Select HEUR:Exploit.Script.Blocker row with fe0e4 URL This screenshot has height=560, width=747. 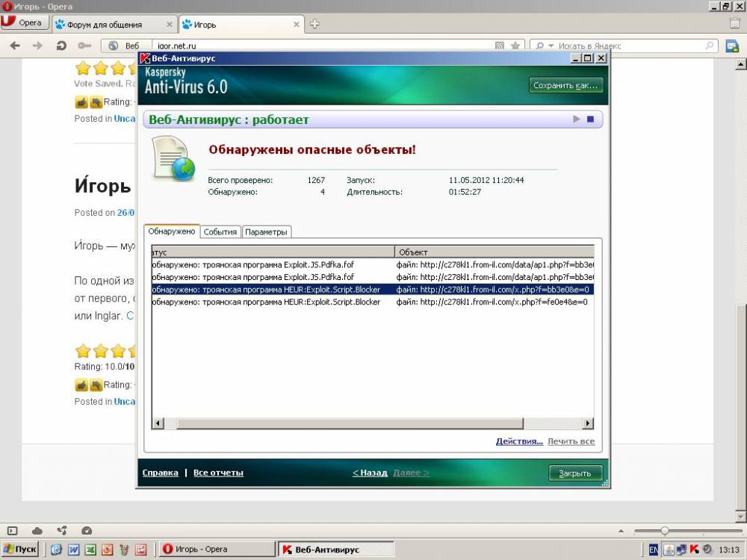pyautogui.click(x=373, y=302)
